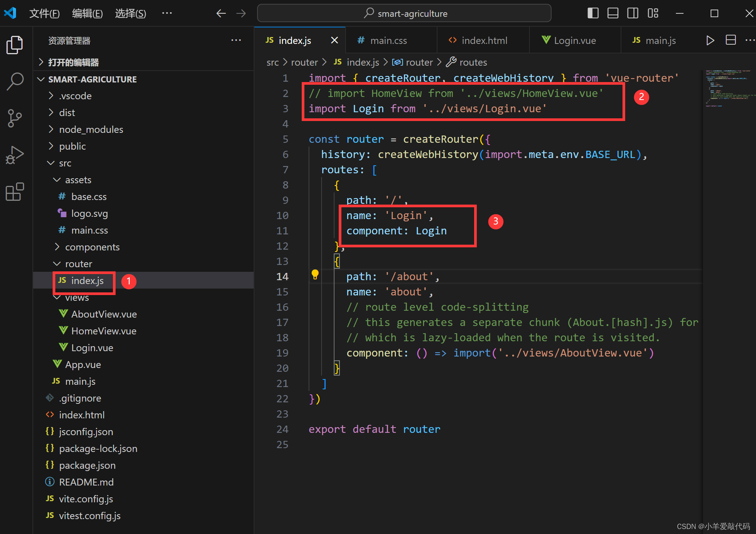Collapse the SMART-AGRICULTURE root folder
756x534 pixels.
pos(143,79)
